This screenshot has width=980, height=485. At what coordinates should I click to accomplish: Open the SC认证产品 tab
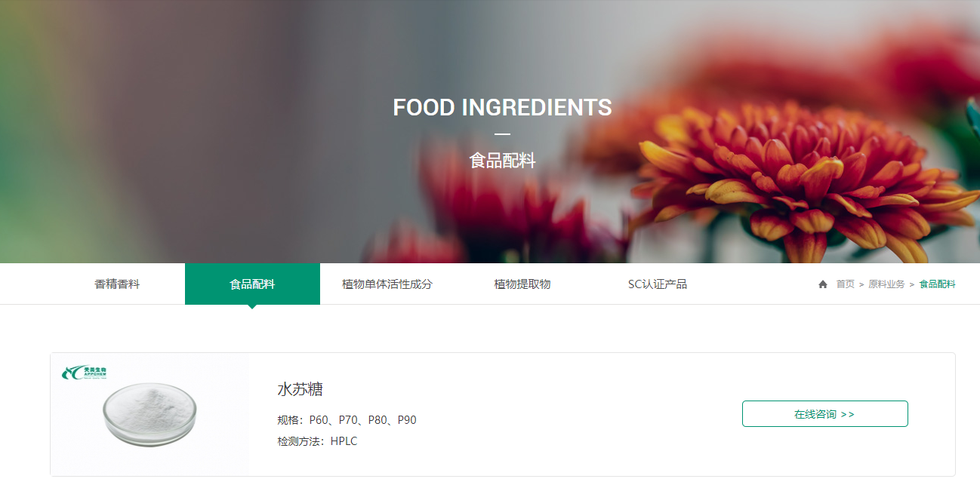pos(658,284)
